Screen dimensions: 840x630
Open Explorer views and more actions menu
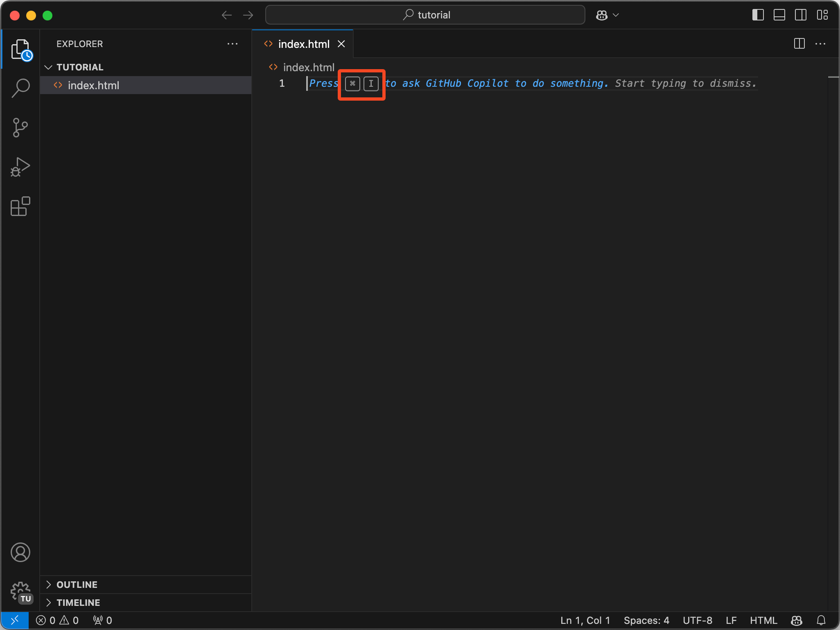[233, 44]
